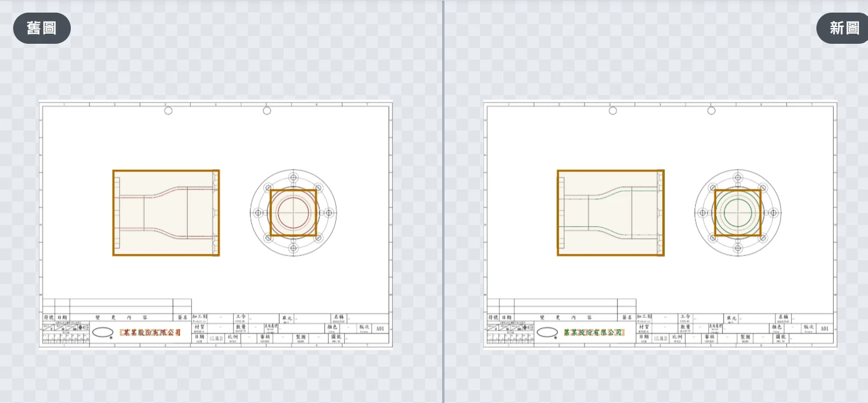
Task: Select the large highlighted side-view box in new drawing
Action: 611,213
